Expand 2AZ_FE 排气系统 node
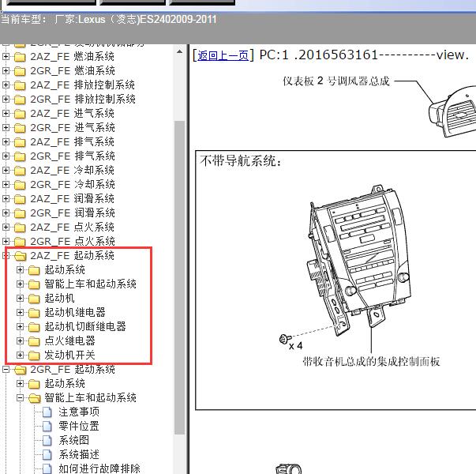This screenshot has width=476, height=474. coord(6,142)
